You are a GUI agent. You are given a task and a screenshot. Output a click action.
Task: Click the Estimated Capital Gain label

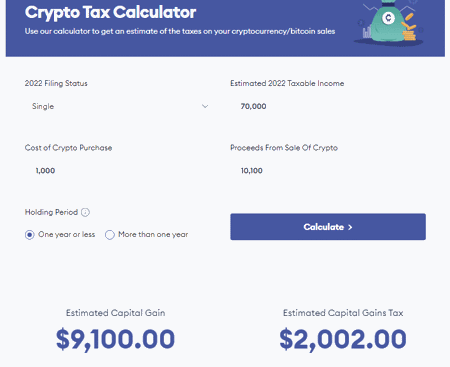(x=115, y=313)
